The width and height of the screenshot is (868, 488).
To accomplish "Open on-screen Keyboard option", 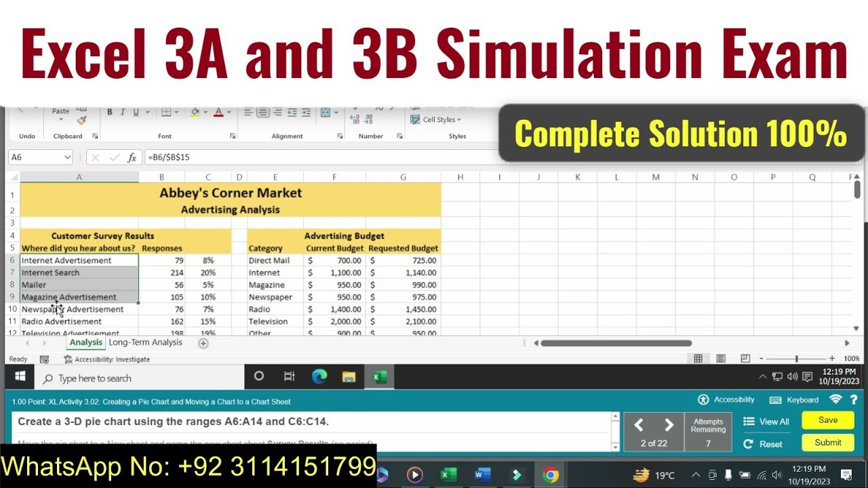I will [793, 400].
